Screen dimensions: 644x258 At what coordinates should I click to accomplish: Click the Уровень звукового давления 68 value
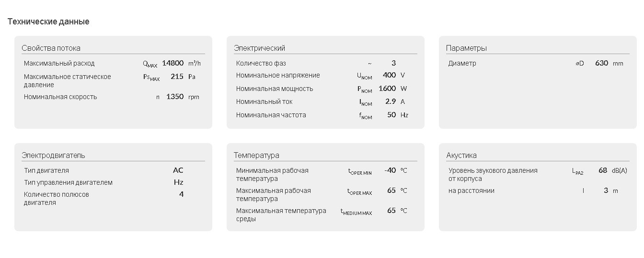pos(603,170)
